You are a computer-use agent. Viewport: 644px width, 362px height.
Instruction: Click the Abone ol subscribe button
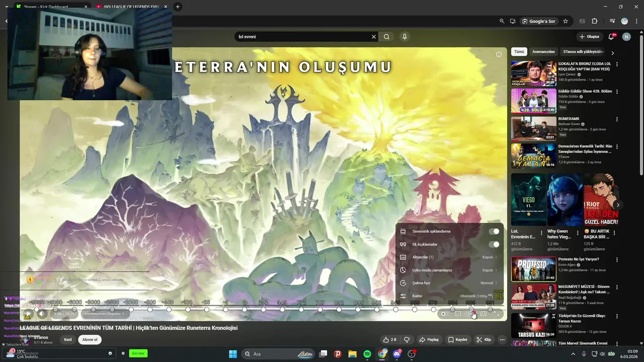pos(90,340)
